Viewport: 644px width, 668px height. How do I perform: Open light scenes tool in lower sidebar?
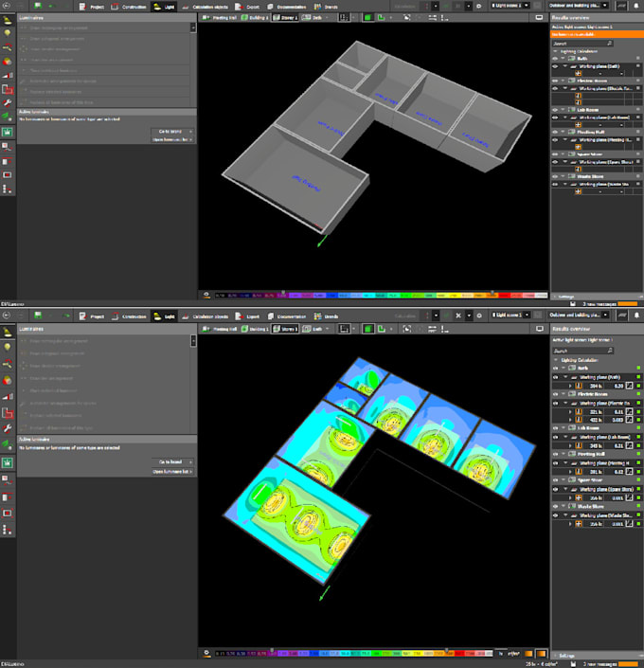click(x=8, y=396)
